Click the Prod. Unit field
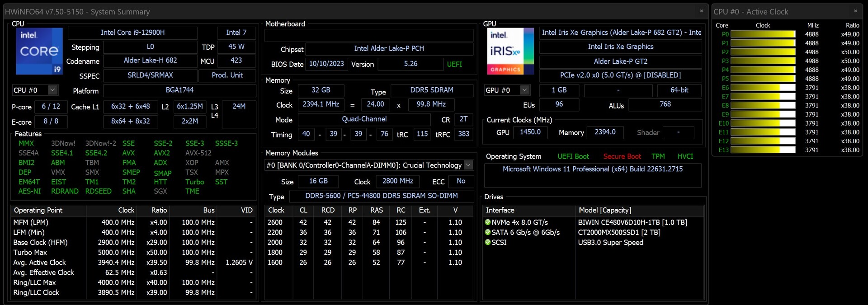This screenshot has width=868, height=305. (227, 75)
